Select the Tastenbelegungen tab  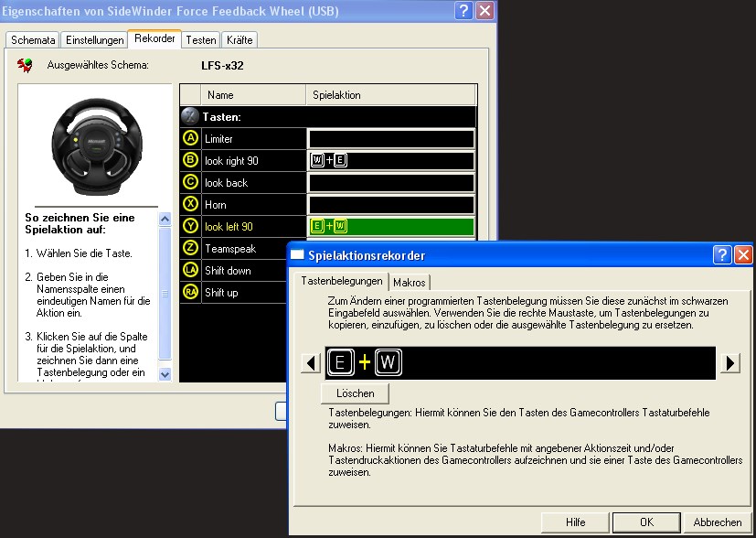click(x=341, y=281)
